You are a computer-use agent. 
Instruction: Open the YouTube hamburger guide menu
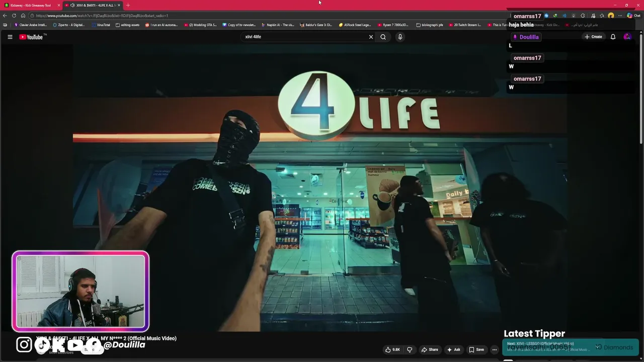(x=10, y=37)
